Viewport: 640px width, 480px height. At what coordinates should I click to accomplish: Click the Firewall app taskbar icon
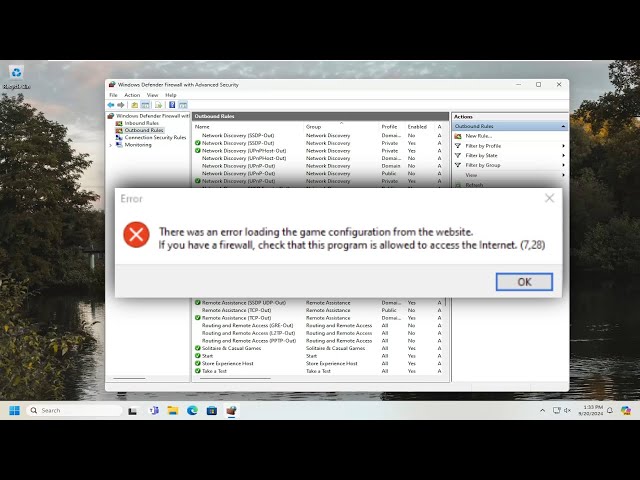231,411
